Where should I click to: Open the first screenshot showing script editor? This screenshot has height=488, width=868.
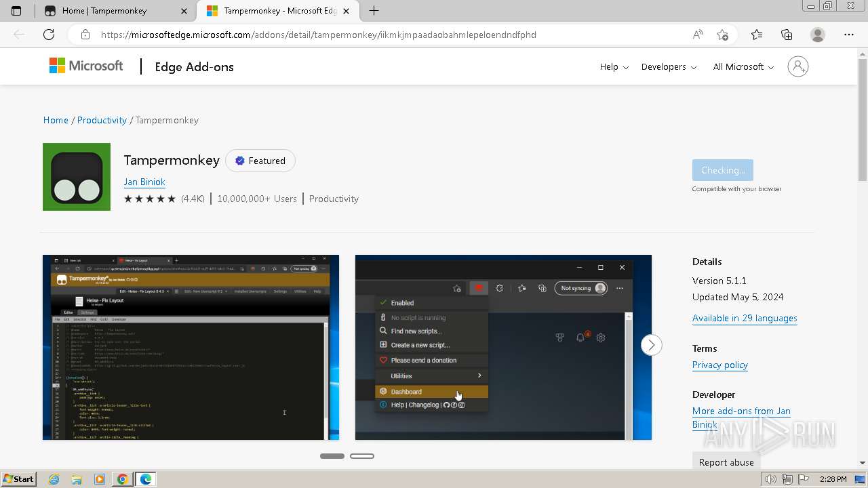(191, 347)
